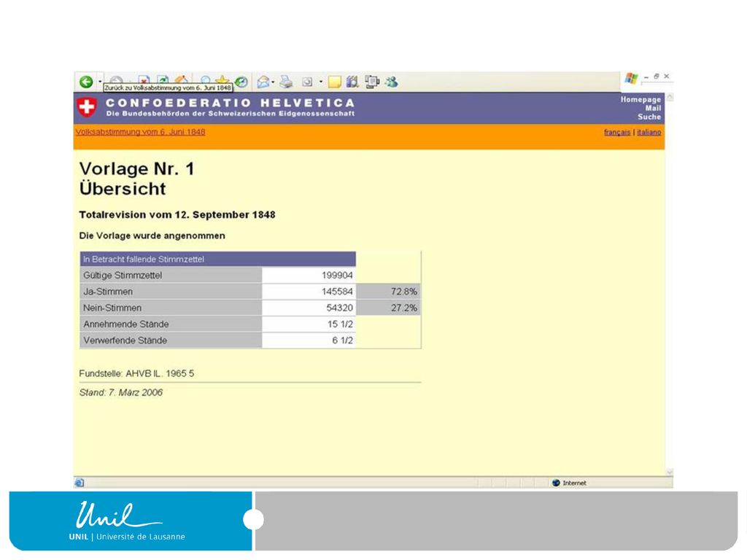This screenshot has height=560, width=747.
Task: Click the Unil Université de Lausanne logo
Action: tap(127, 521)
